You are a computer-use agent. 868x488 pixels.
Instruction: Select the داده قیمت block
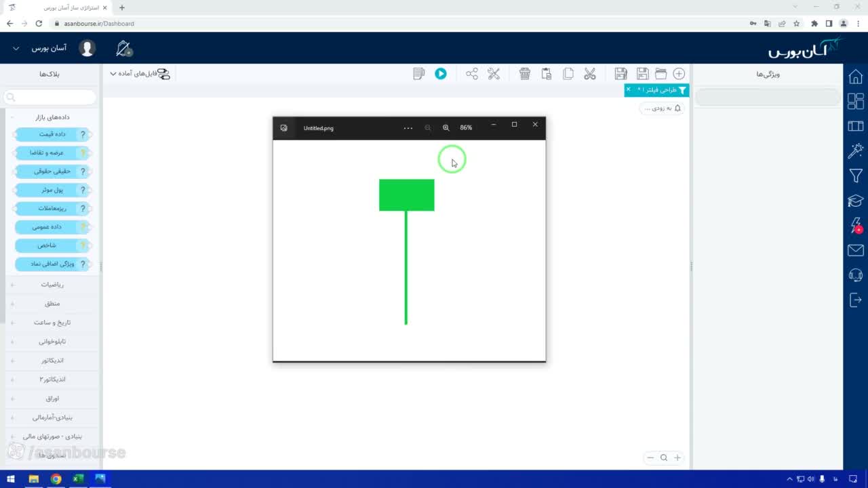tap(54, 134)
